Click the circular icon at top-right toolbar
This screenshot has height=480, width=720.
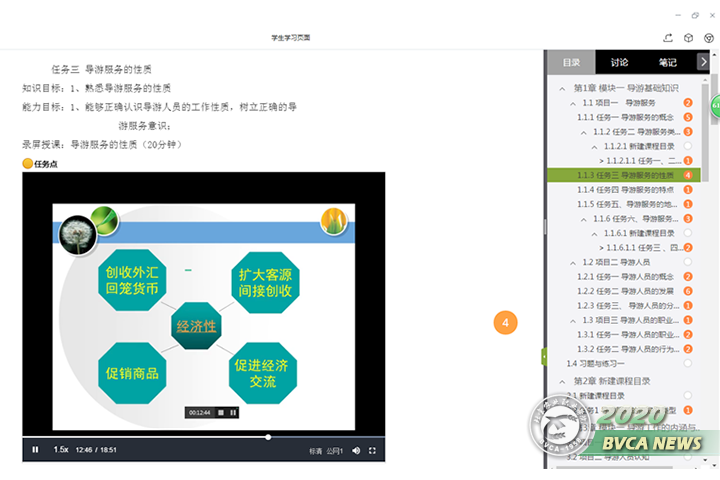(x=708, y=37)
